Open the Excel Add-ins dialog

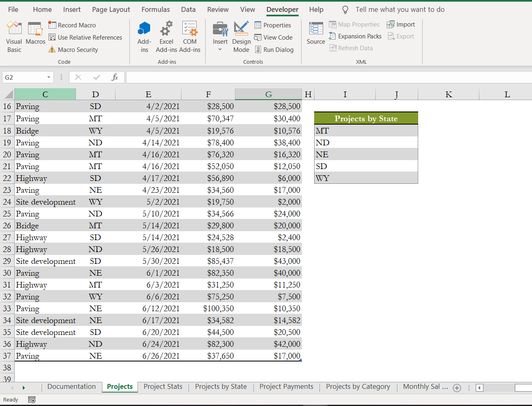coord(166,37)
